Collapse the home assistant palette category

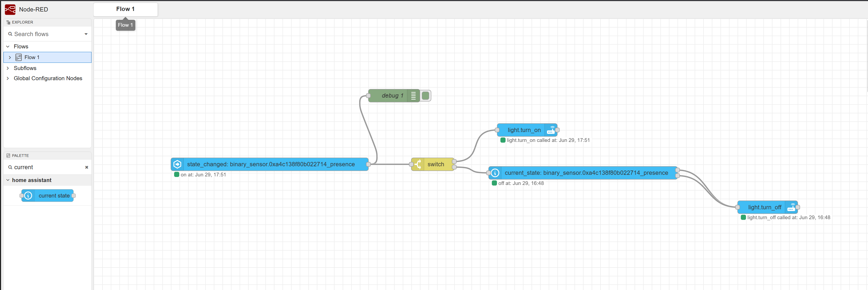point(8,180)
